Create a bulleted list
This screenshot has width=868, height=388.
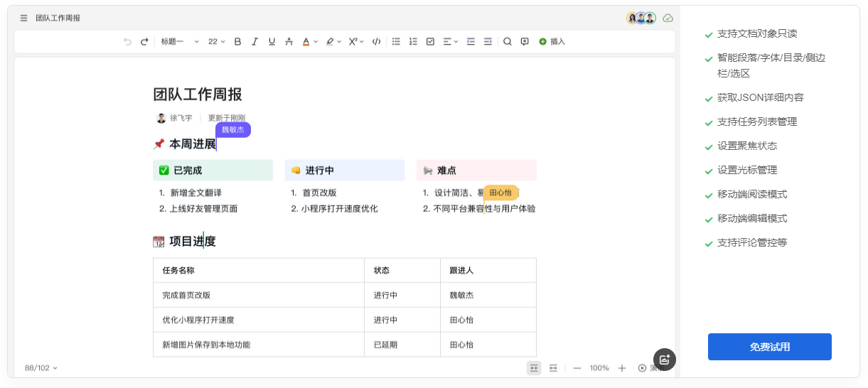pos(396,42)
